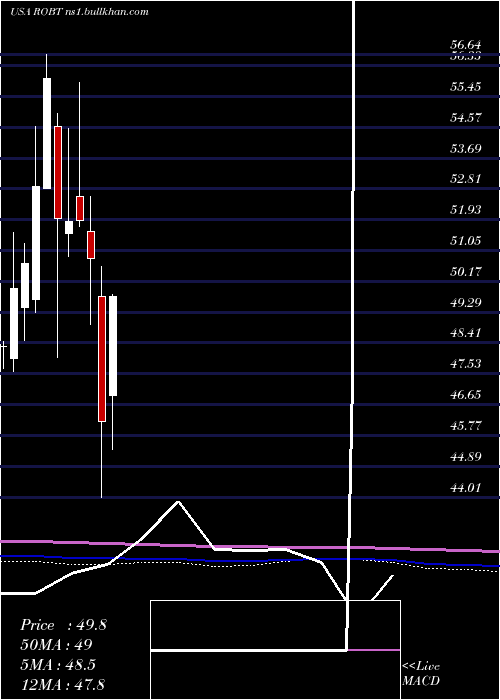Click the '5MA : 48.5' readout
The image size is (500, 700).
tap(58, 665)
